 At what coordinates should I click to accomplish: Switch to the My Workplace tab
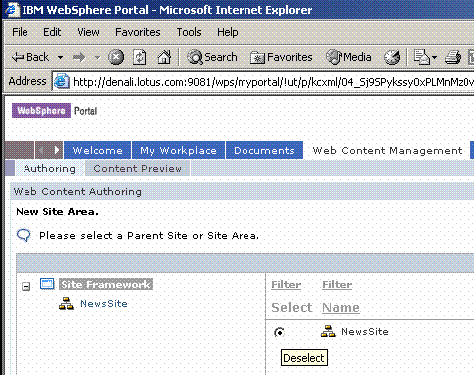coord(178,150)
